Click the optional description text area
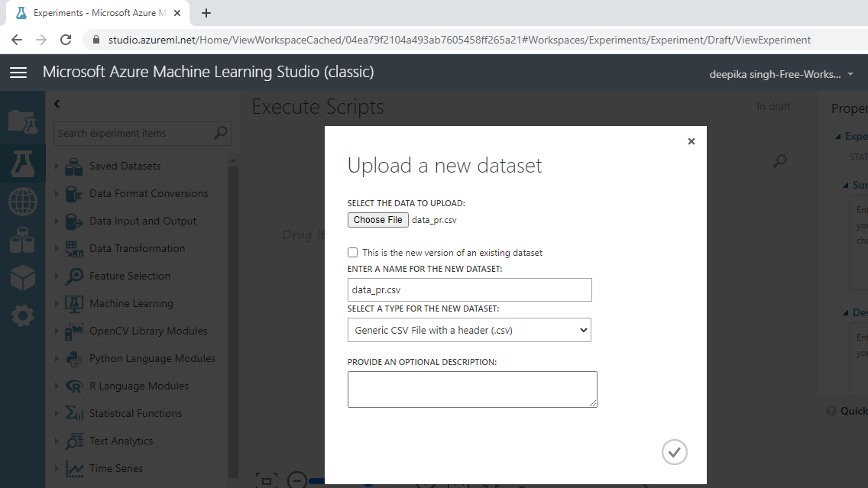868x488 pixels. [x=472, y=389]
